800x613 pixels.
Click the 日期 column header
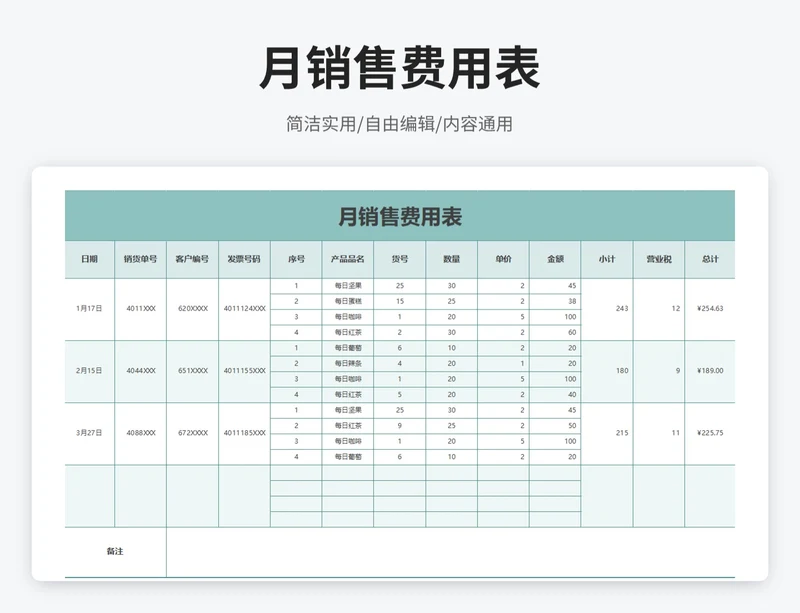coord(89,259)
